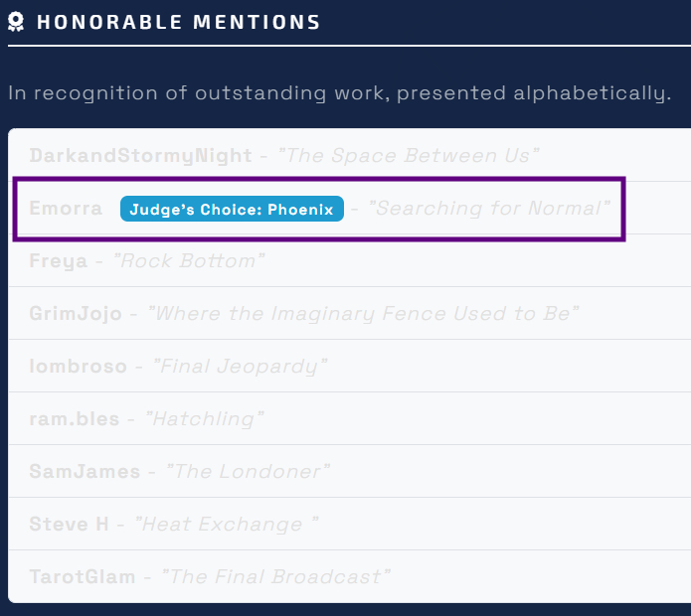
Task: Open "The Final Broadcast" by TarotGlam
Action: [x=276, y=577]
